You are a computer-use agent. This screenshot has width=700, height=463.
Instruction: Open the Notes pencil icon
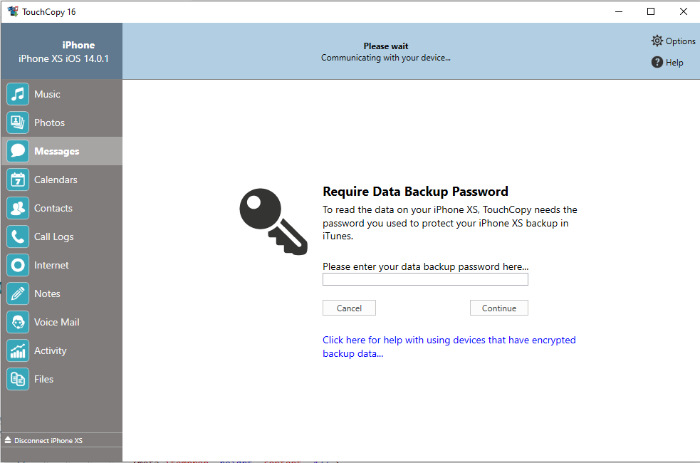point(18,293)
